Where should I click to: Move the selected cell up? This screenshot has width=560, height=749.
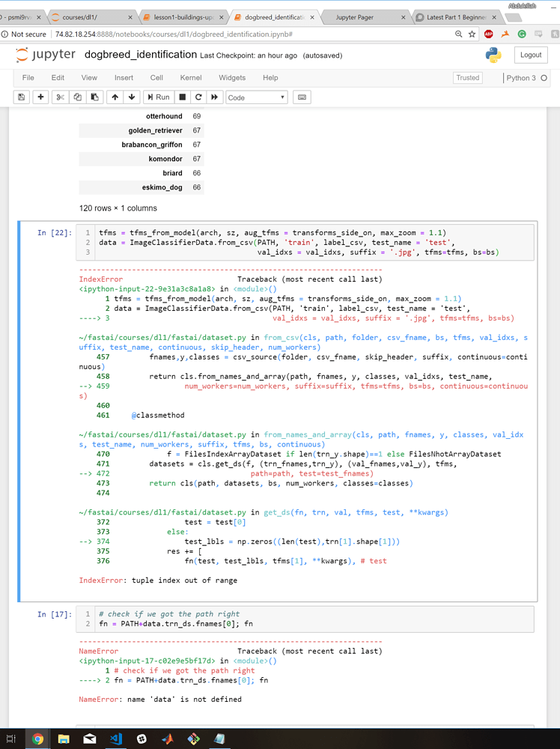(115, 97)
